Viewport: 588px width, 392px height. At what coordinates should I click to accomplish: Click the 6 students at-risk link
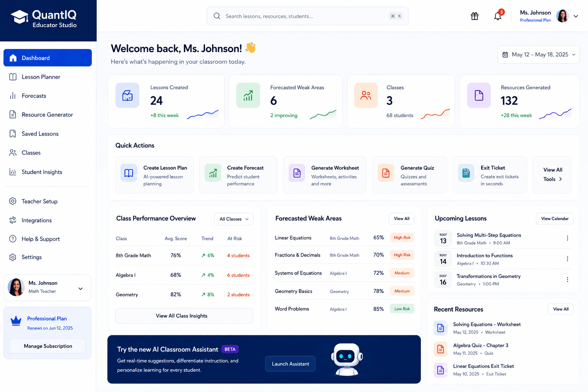[238, 275]
